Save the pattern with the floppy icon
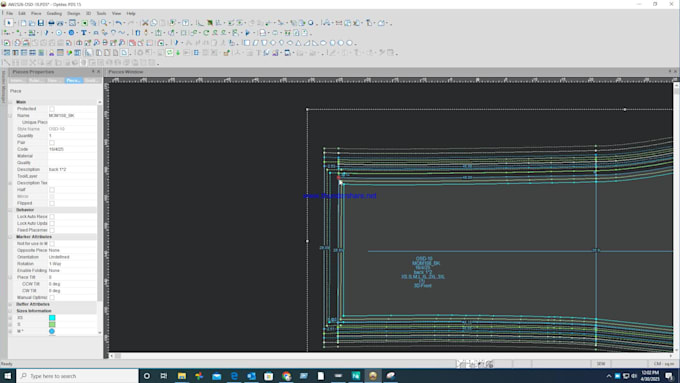Viewport: 680px width, 383px height. (x=40, y=23)
